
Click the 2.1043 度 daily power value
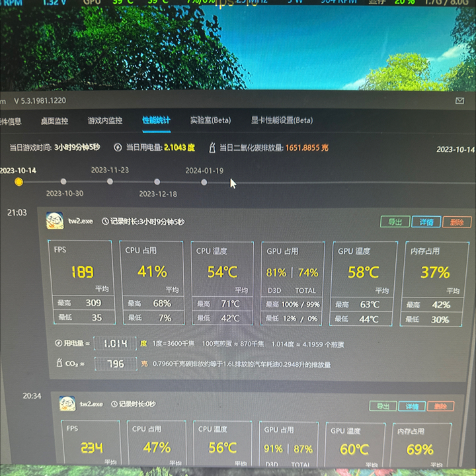(x=179, y=147)
